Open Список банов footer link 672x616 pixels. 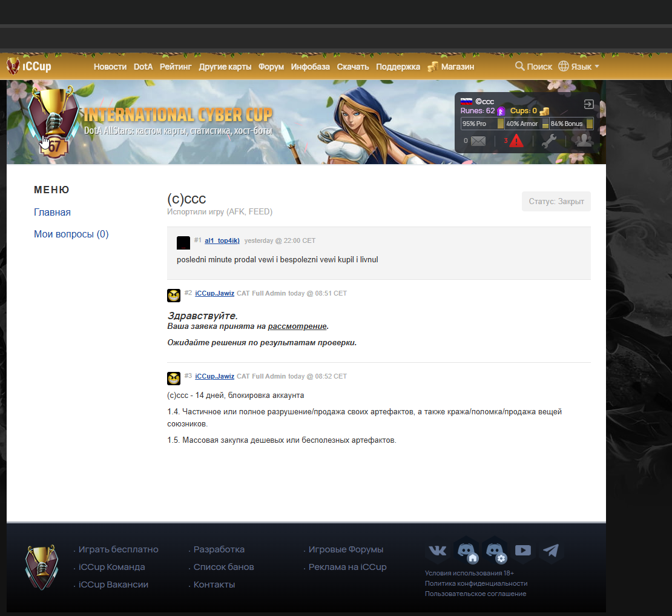click(x=224, y=567)
